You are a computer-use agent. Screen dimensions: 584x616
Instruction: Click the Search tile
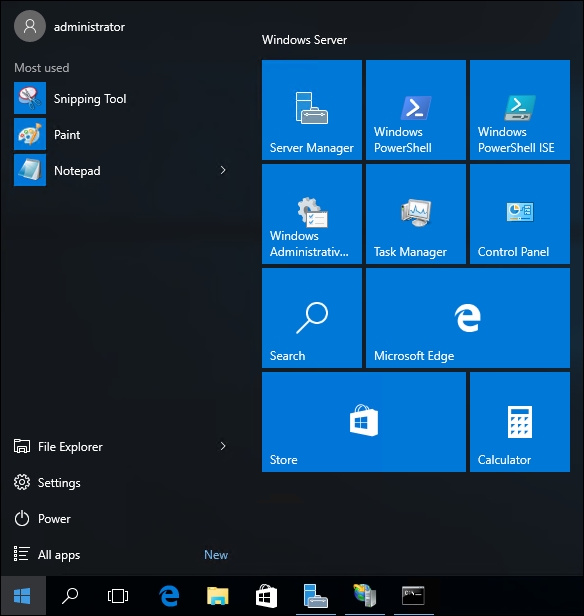coord(311,318)
